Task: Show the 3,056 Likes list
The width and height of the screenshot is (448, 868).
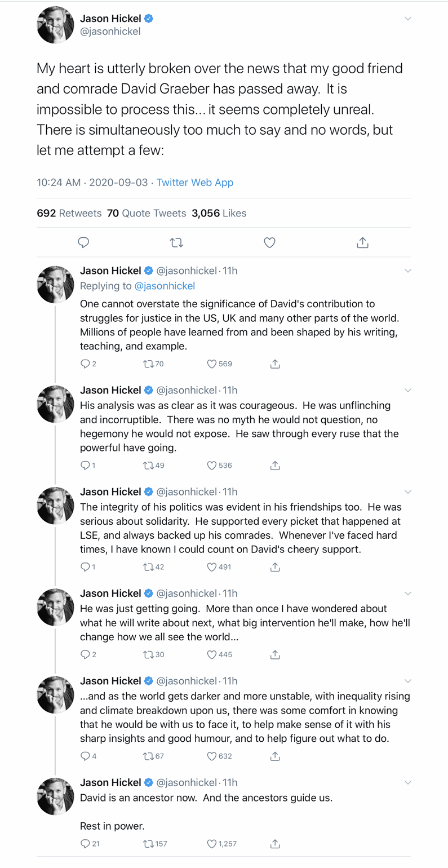Action: (219, 213)
